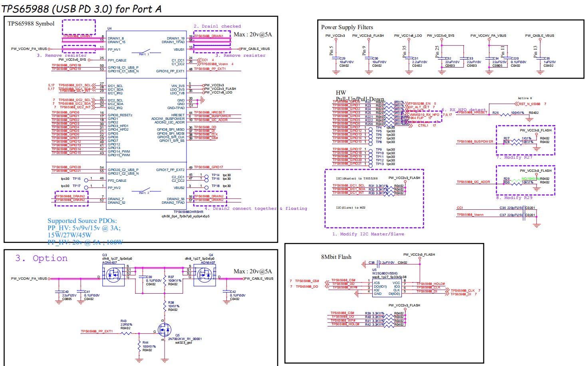Click resistor R44 100K symbol
This screenshot has width=588, height=366.
click(139, 346)
